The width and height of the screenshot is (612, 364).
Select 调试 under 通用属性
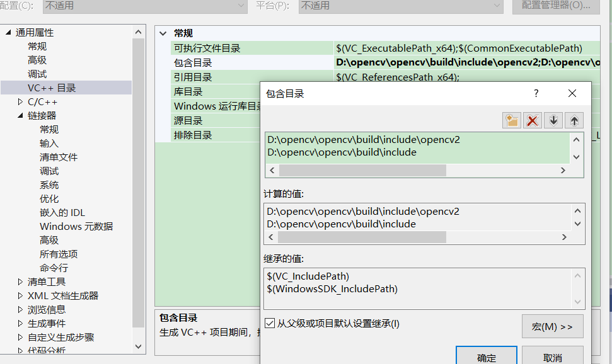pos(37,74)
